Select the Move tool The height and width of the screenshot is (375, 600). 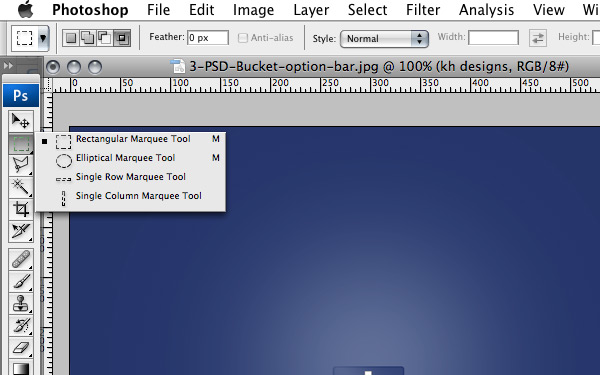pyautogui.click(x=21, y=121)
